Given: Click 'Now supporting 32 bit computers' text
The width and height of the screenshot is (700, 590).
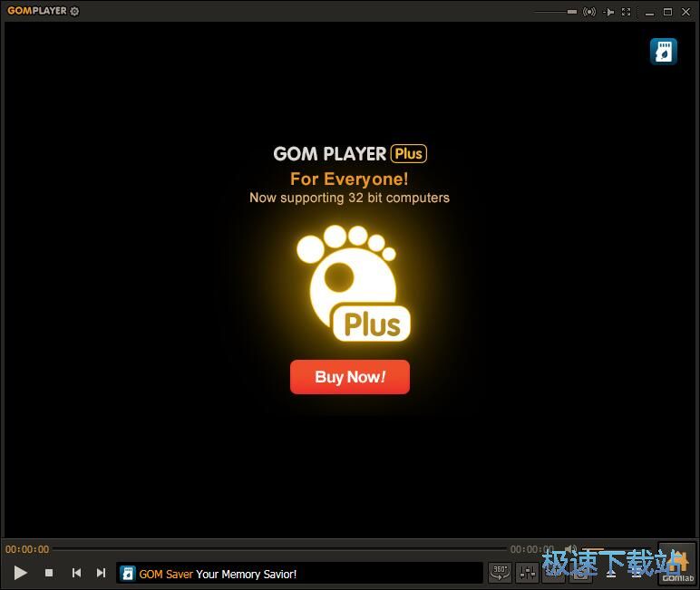Looking at the screenshot, I should [x=349, y=198].
